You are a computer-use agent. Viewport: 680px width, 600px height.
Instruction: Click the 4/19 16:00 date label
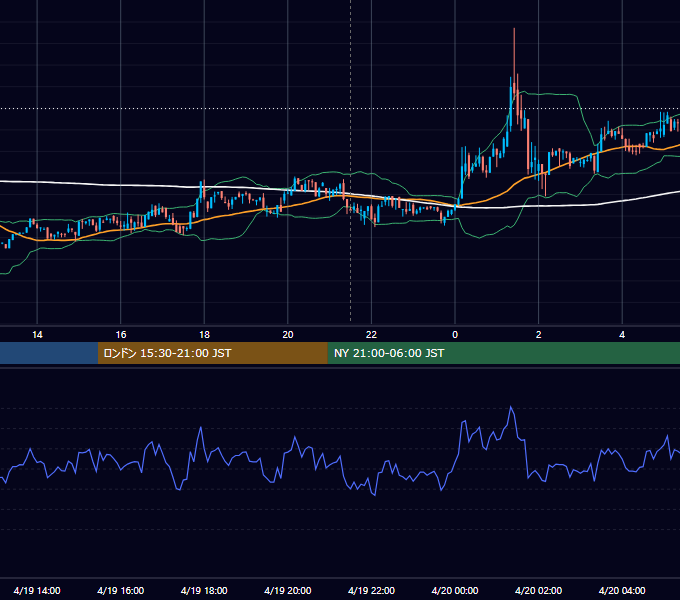121,590
